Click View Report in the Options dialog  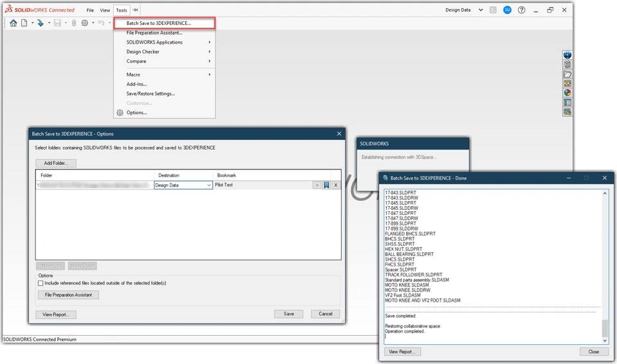pos(56,315)
